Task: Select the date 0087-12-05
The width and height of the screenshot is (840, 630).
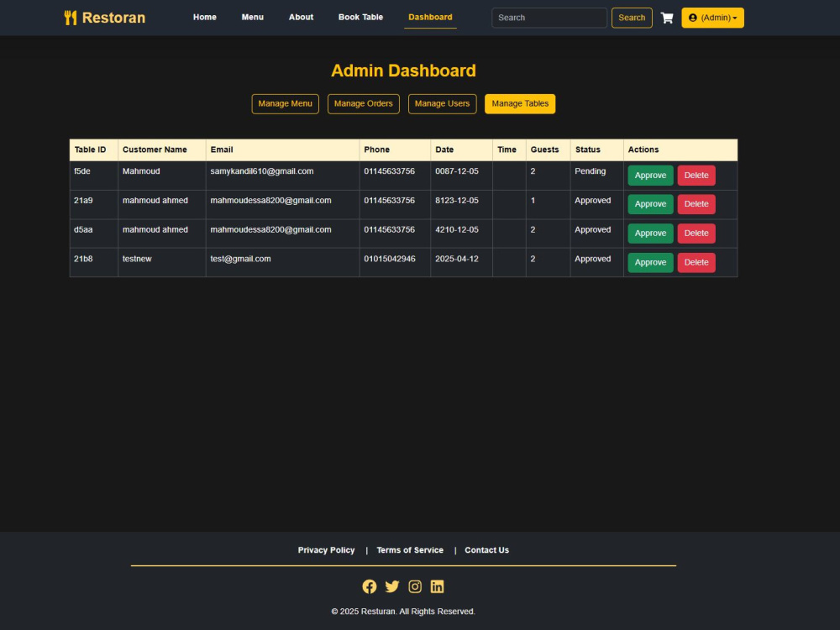Action: (456, 171)
